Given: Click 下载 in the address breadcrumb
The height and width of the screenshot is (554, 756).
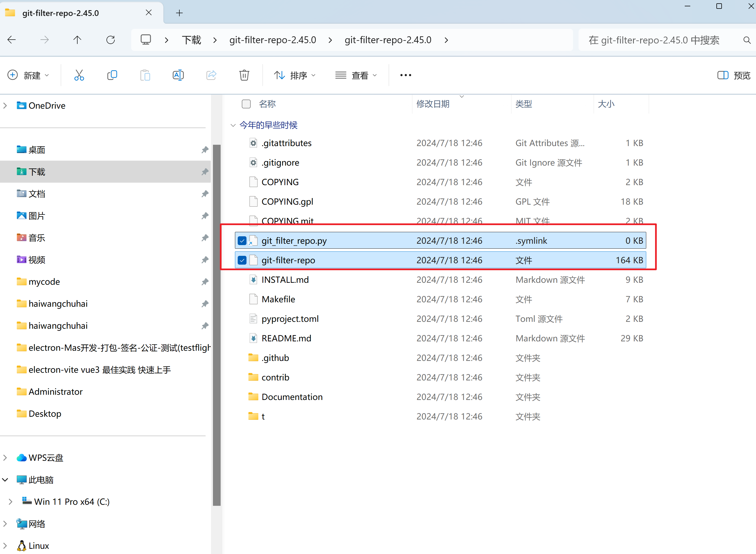Looking at the screenshot, I should 191,40.
